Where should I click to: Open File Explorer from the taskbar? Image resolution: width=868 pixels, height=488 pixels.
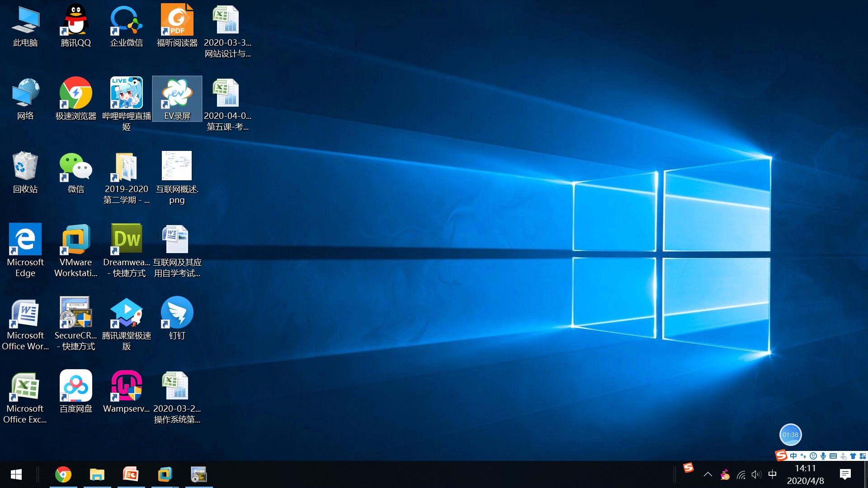point(97,474)
